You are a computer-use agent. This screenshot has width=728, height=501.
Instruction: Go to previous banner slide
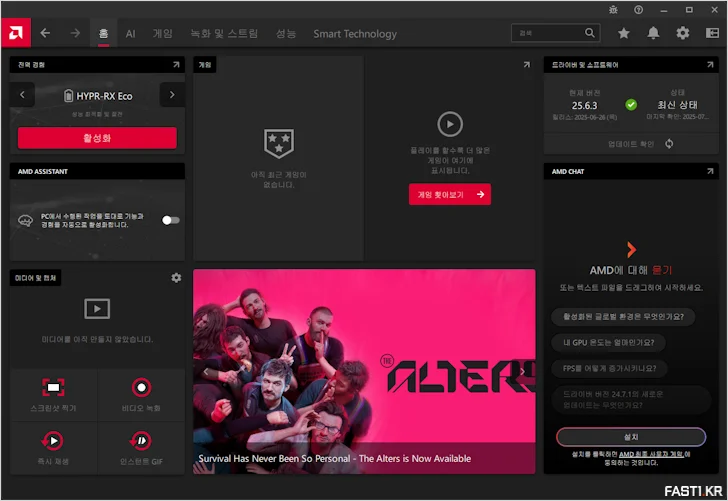(206, 371)
